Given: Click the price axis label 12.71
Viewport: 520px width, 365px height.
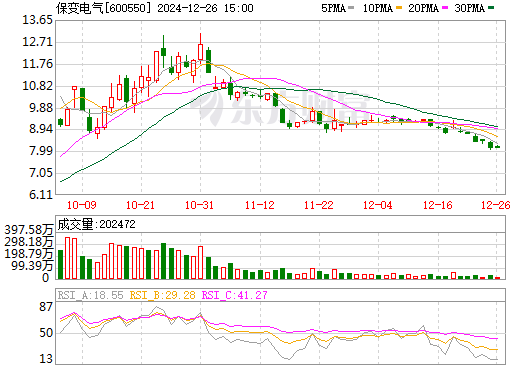Looking at the screenshot, I should (x=37, y=42).
